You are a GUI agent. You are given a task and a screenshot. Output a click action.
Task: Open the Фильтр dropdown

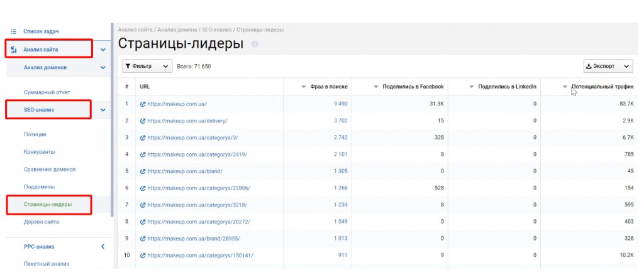pos(147,67)
